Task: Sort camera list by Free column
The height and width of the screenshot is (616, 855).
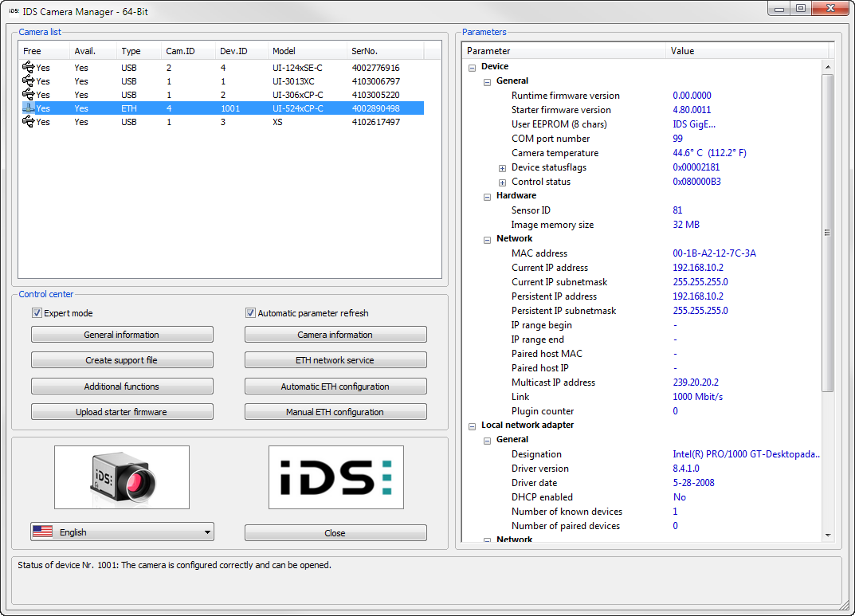Action: click(x=44, y=51)
